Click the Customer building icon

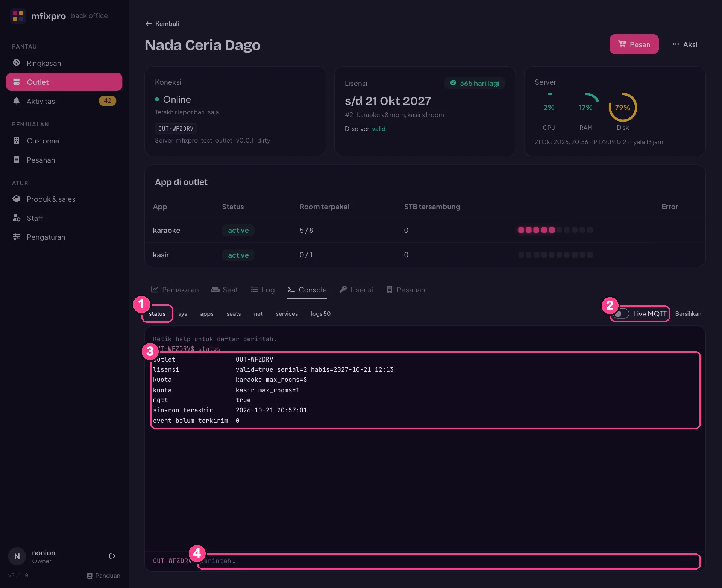[x=17, y=140]
